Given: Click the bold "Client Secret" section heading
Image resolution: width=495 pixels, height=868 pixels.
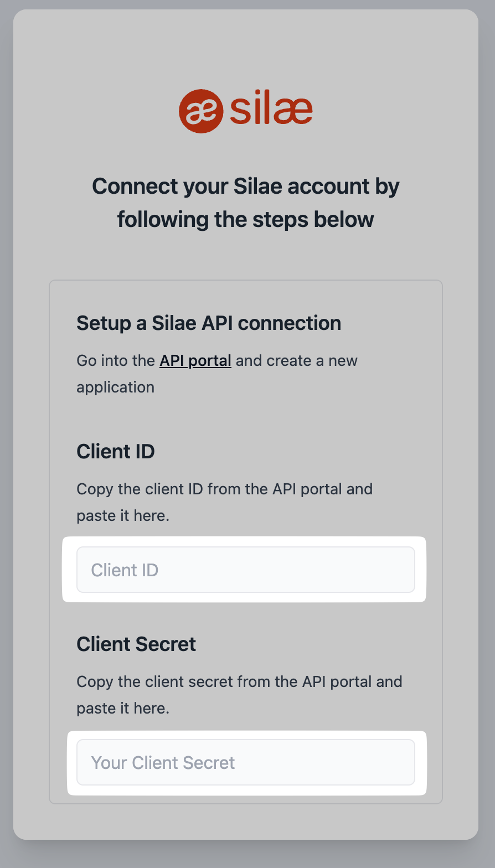Looking at the screenshot, I should point(136,644).
